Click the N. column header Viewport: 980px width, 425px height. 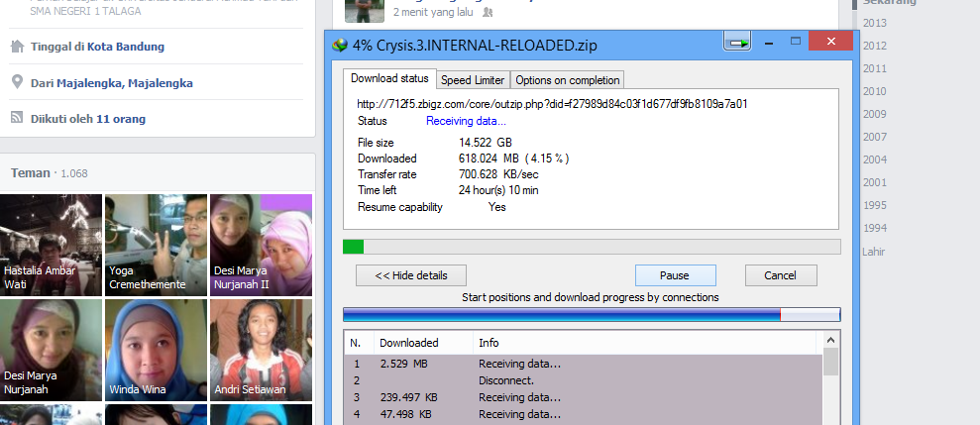(360, 343)
